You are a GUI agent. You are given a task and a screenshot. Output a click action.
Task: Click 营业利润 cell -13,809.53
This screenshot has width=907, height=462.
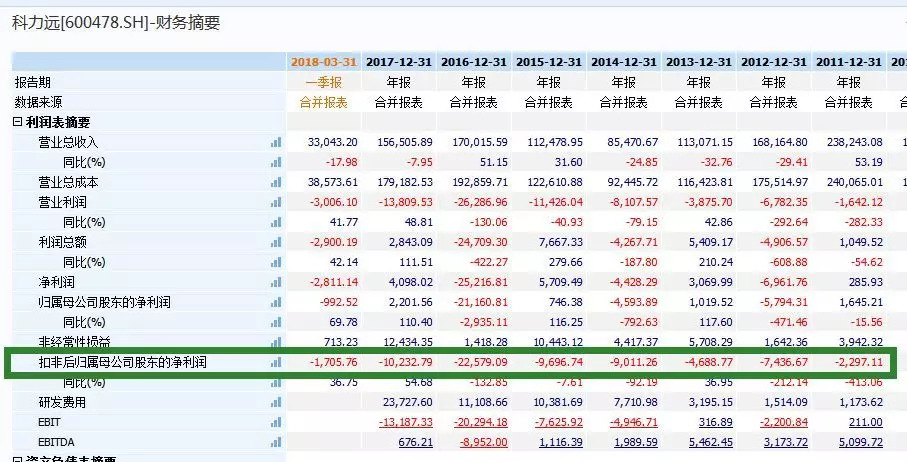pyautogui.click(x=406, y=202)
